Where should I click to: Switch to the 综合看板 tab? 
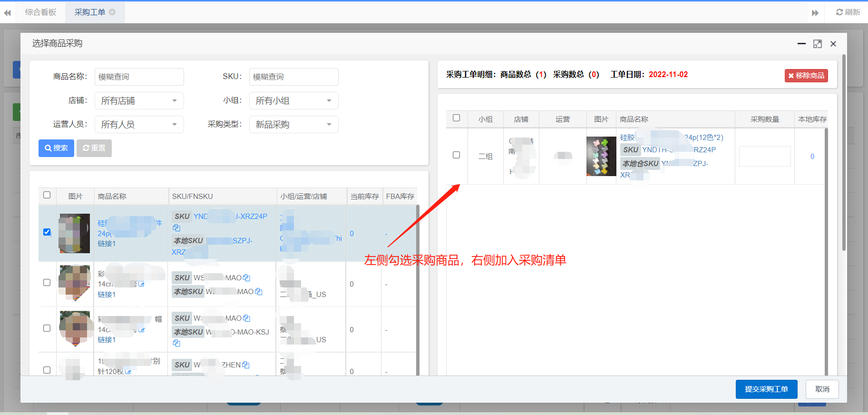(x=40, y=12)
